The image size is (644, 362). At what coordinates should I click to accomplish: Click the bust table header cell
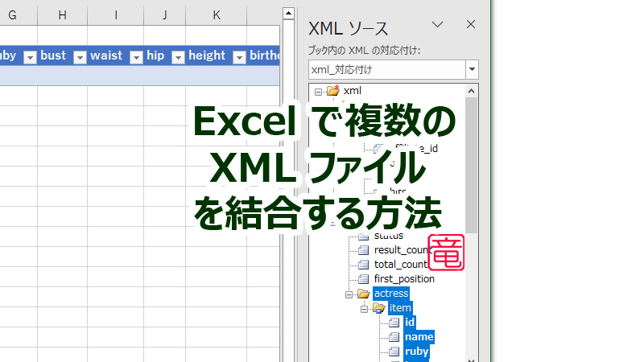(63, 56)
